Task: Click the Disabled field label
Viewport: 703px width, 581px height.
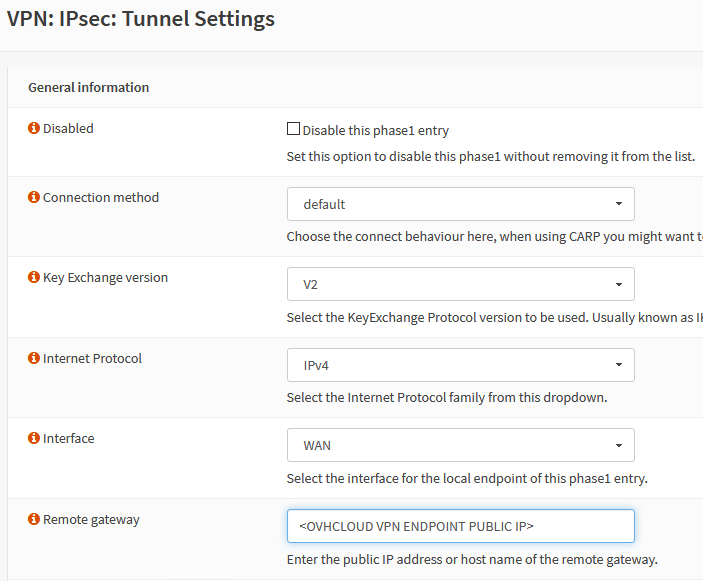Action: pos(68,128)
